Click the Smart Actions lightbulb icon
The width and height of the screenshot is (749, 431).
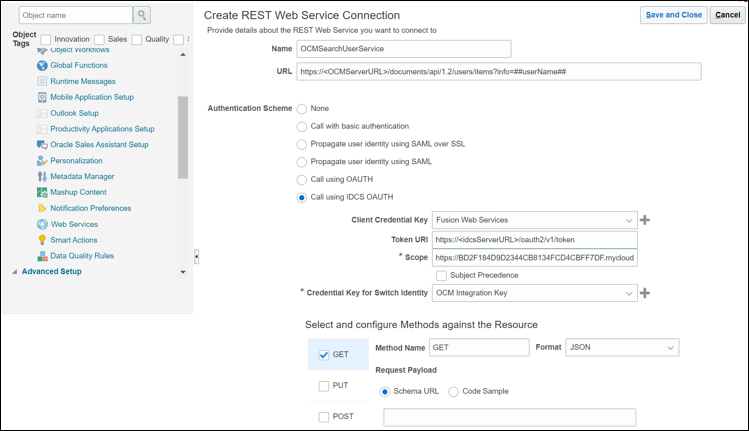click(x=42, y=240)
